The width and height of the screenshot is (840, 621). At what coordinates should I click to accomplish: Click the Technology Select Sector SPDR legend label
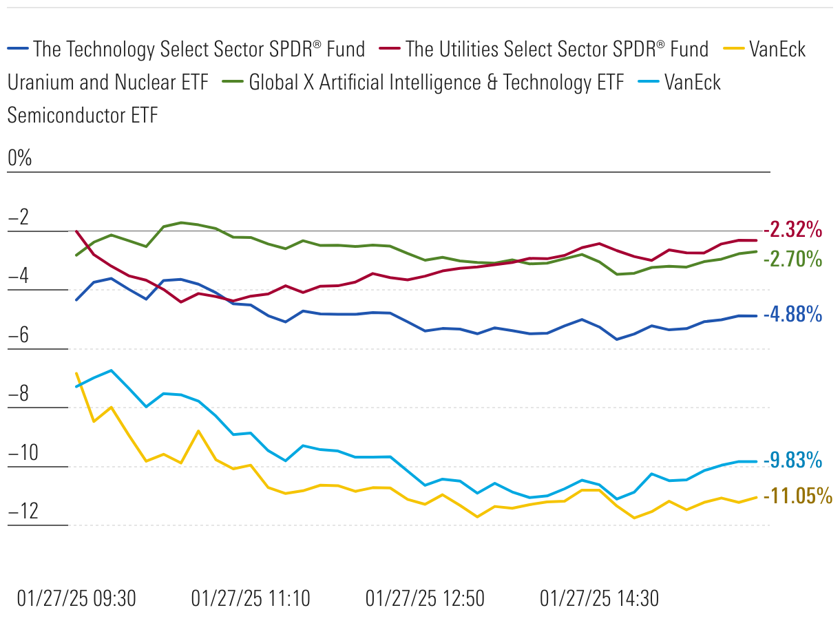(x=199, y=49)
